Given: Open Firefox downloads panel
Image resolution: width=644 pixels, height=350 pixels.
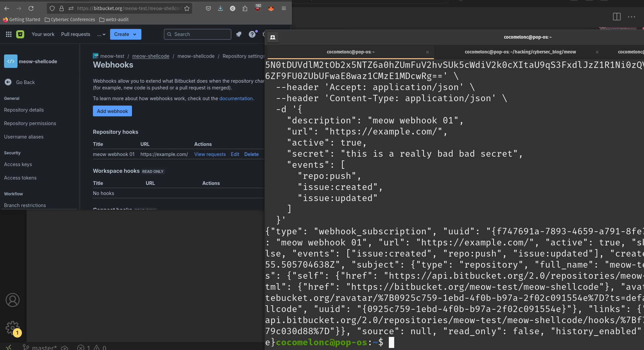Looking at the screenshot, I should [220, 8].
